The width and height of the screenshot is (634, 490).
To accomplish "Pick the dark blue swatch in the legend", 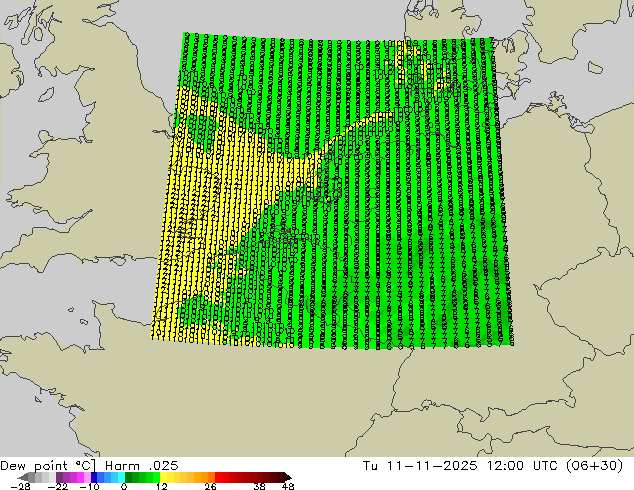I will pos(94,477).
